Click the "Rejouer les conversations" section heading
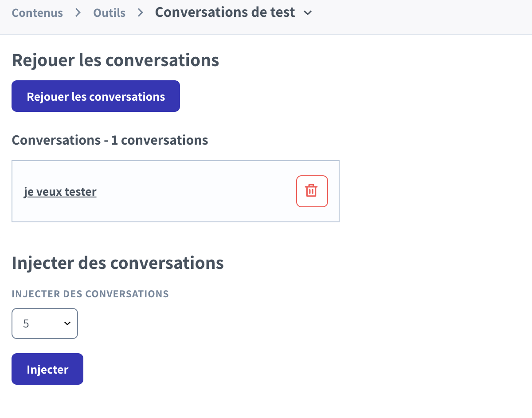This screenshot has height=418, width=532. pyautogui.click(x=115, y=60)
